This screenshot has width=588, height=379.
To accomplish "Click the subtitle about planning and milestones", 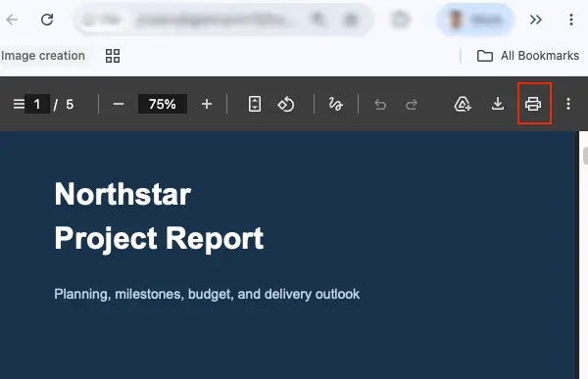I will tap(207, 294).
